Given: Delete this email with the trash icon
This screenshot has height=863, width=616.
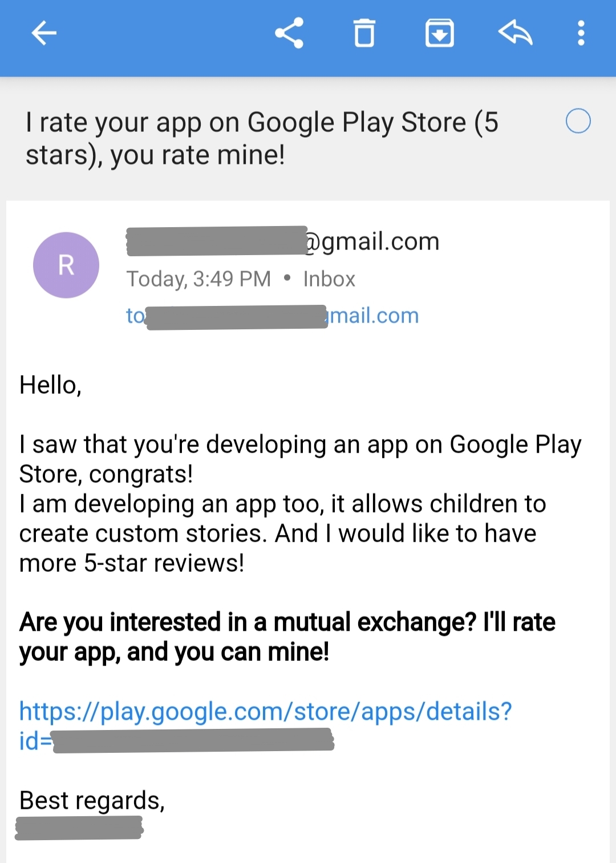Looking at the screenshot, I should coord(364,33).
